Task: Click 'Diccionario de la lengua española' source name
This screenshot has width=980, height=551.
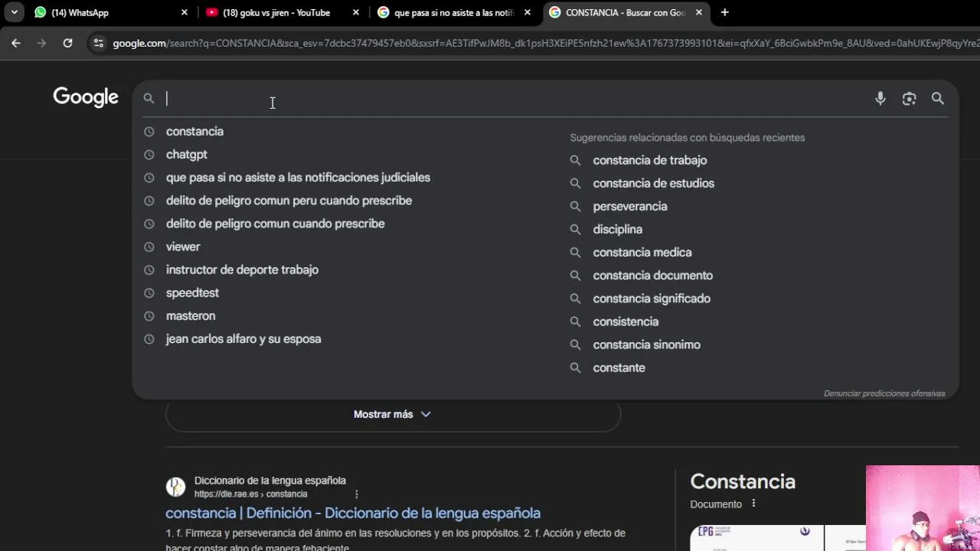Action: pyautogui.click(x=270, y=481)
